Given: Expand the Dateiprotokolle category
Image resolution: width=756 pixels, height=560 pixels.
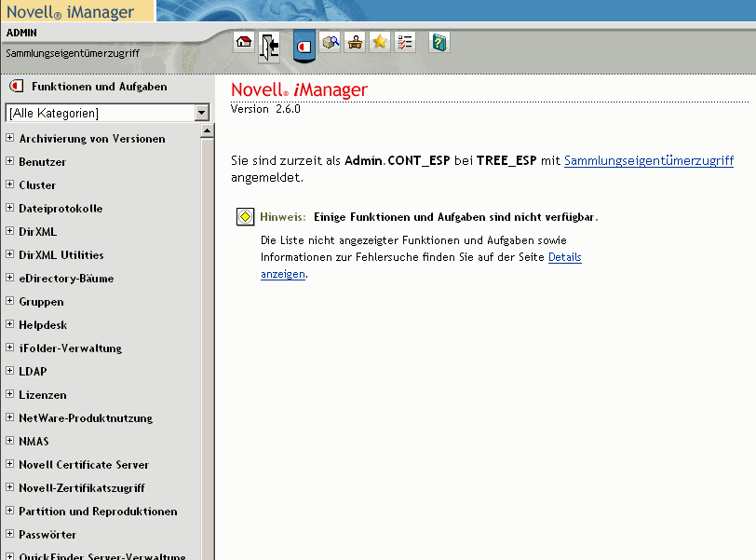Looking at the screenshot, I should click(x=9, y=208).
